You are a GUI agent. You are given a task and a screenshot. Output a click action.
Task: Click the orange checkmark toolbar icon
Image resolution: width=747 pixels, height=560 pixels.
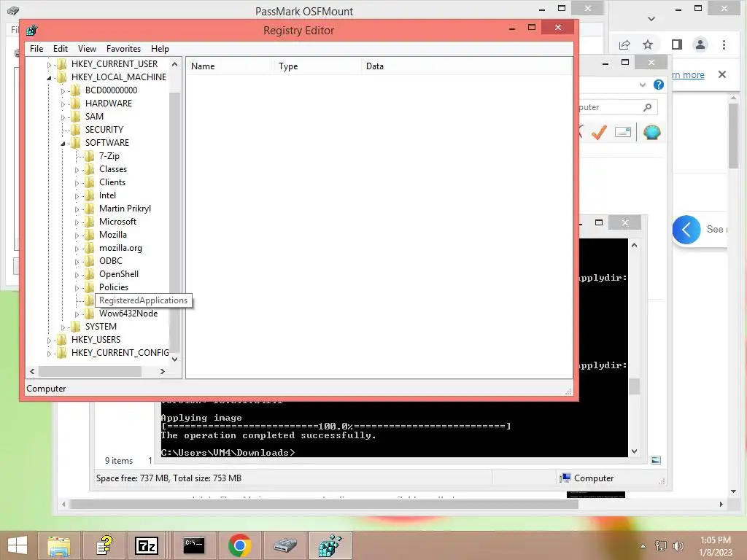pos(599,132)
